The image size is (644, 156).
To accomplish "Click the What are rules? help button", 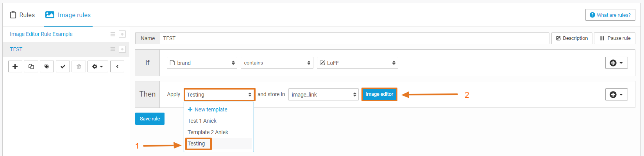I will 610,15.
